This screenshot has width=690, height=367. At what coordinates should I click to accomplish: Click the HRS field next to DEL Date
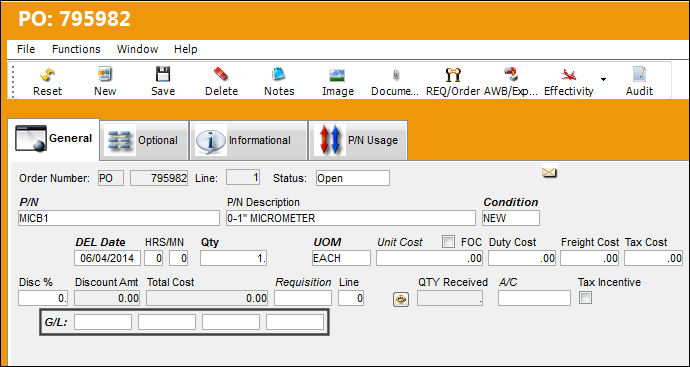(x=153, y=258)
